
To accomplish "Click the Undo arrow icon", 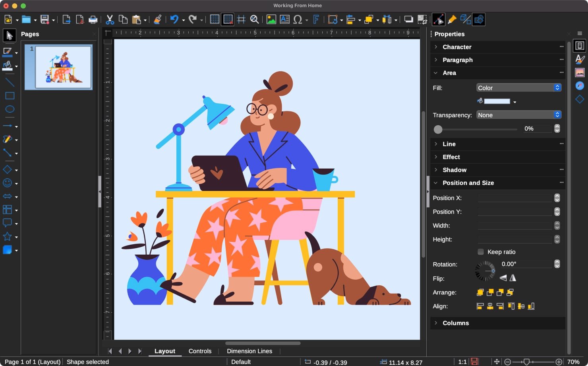I will tap(174, 19).
